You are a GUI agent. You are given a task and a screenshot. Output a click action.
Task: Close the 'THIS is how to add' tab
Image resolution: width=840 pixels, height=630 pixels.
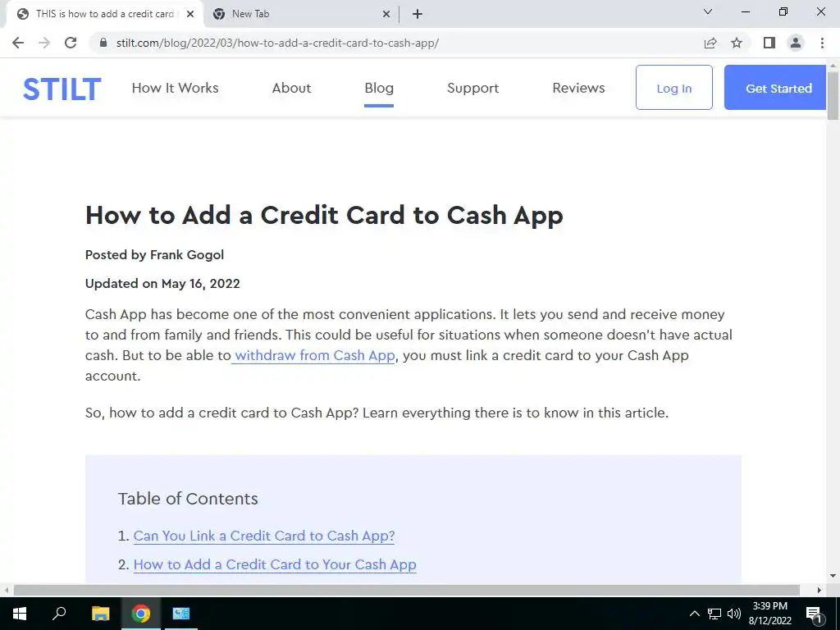tap(190, 14)
